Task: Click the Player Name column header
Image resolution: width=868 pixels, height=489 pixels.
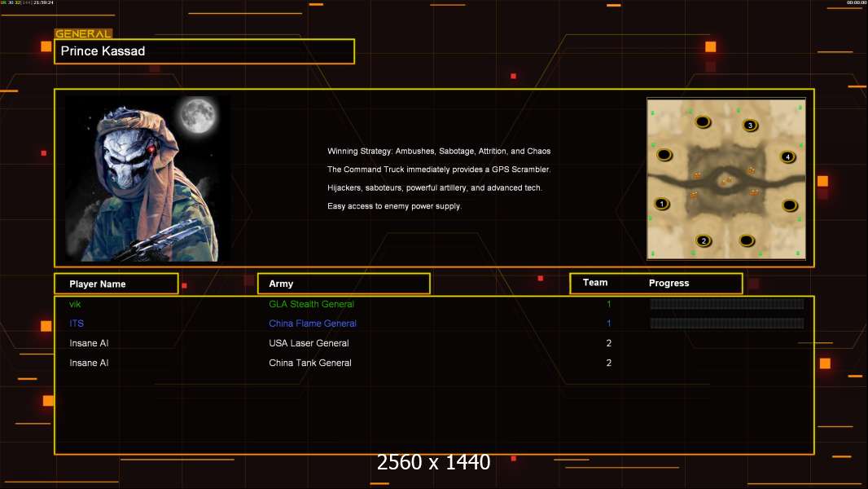Action: (116, 284)
